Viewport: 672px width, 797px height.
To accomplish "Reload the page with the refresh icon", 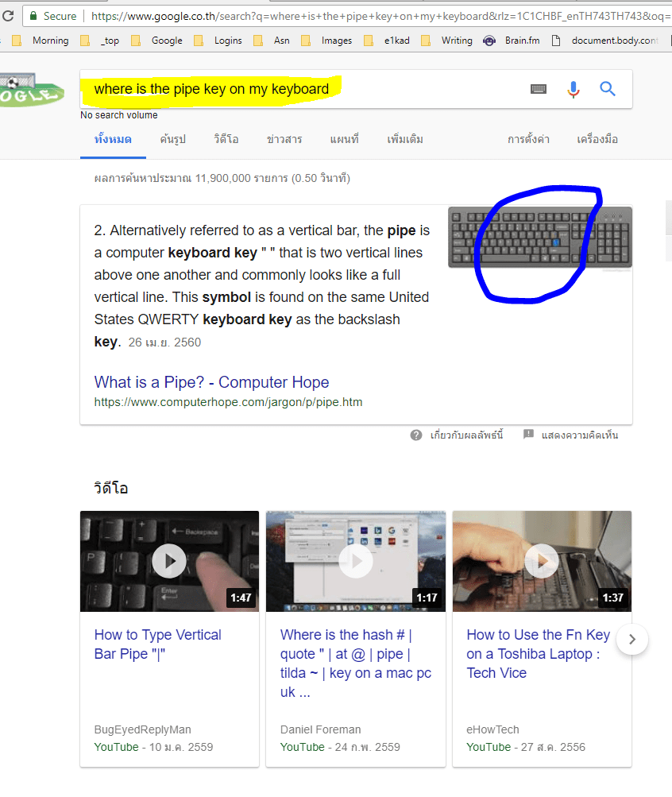I will [8, 16].
